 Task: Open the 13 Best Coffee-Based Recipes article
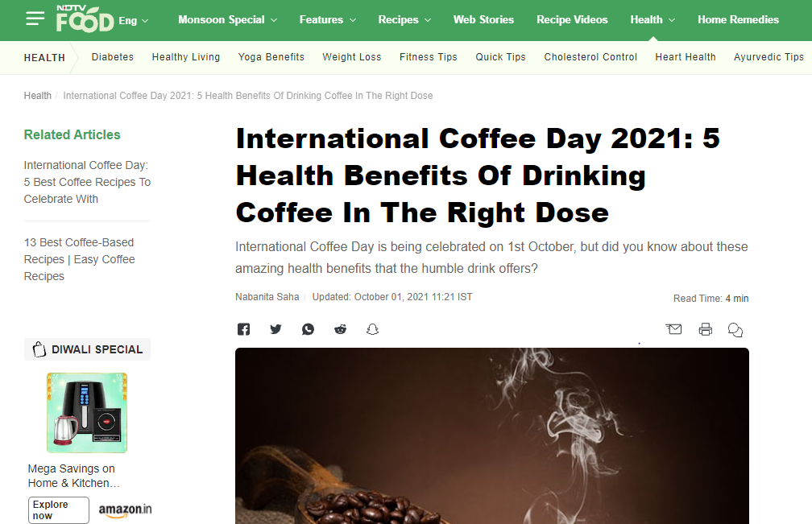pyautogui.click(x=79, y=259)
